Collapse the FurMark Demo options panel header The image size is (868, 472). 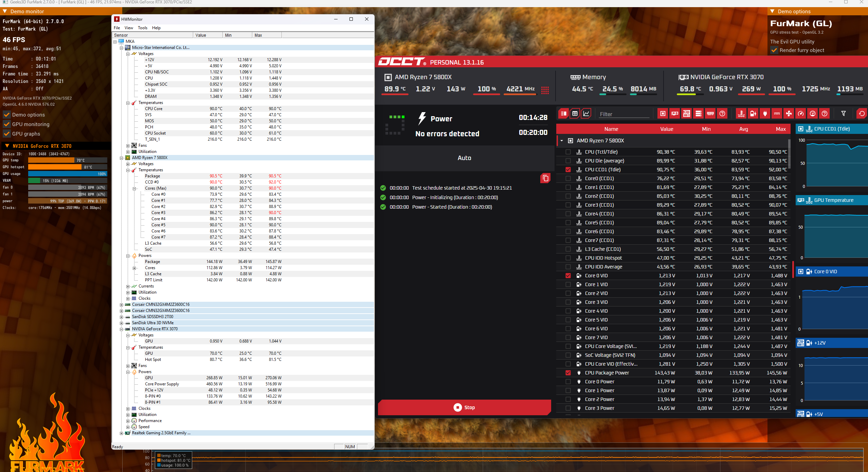coord(818,11)
